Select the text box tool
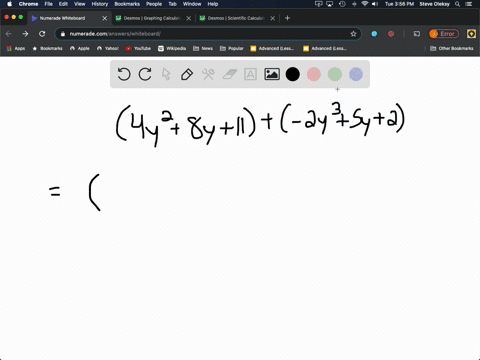Screen dimensions: 480x360 tap(250, 74)
